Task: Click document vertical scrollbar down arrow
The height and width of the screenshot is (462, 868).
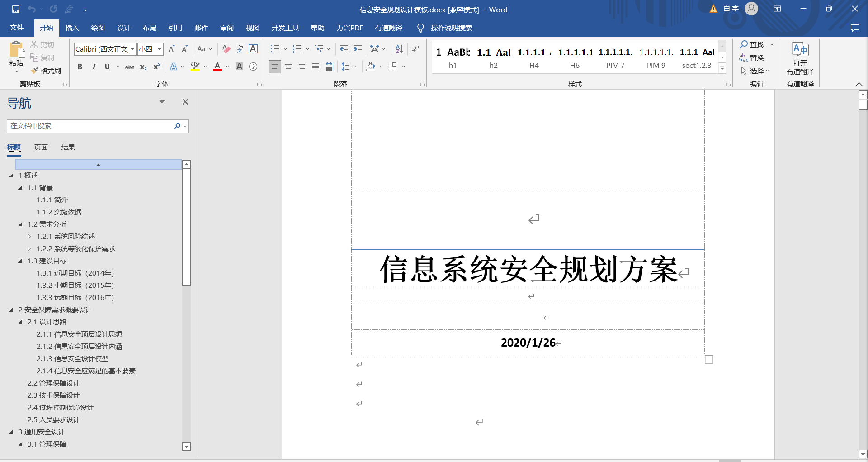Action: 863,454
